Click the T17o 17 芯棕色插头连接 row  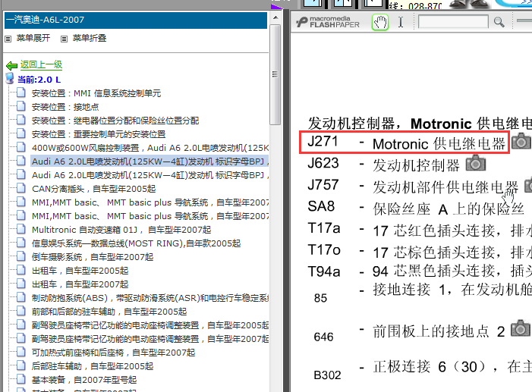click(420, 251)
